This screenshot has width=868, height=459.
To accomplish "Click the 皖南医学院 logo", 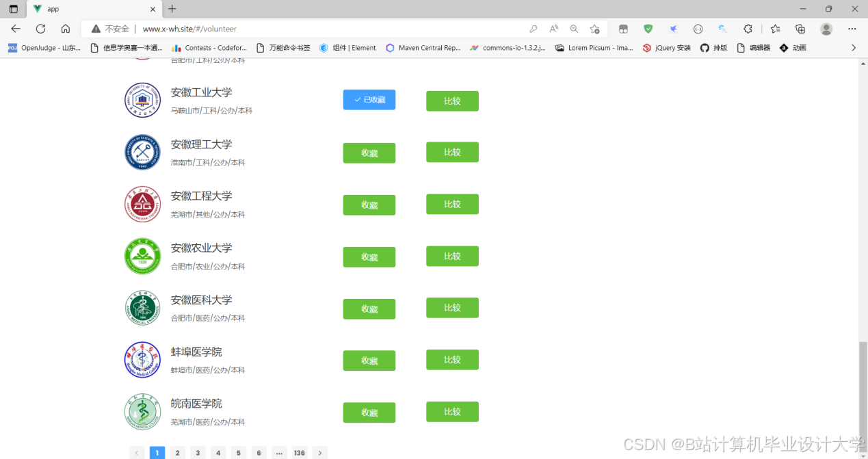I will [142, 412].
